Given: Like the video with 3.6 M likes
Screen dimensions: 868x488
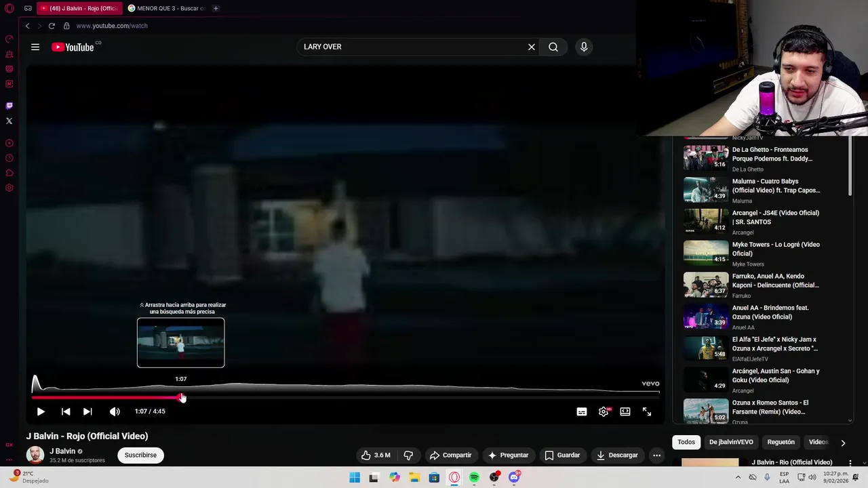Looking at the screenshot, I should coord(376,455).
